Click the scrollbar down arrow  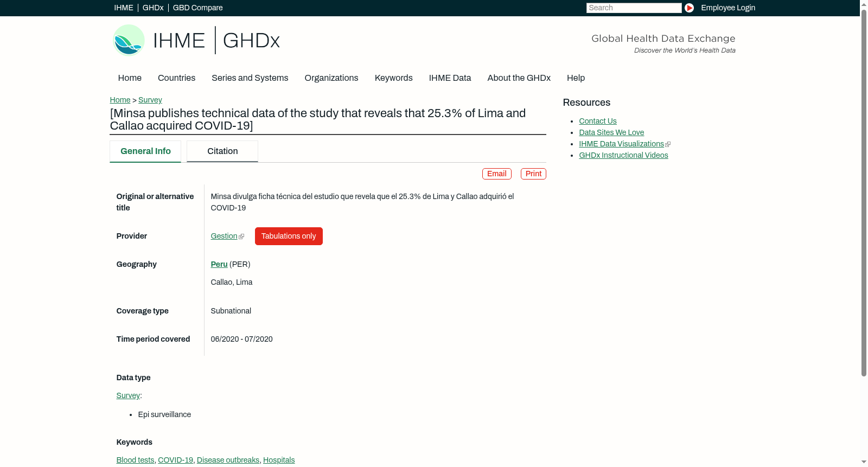tap(864, 463)
